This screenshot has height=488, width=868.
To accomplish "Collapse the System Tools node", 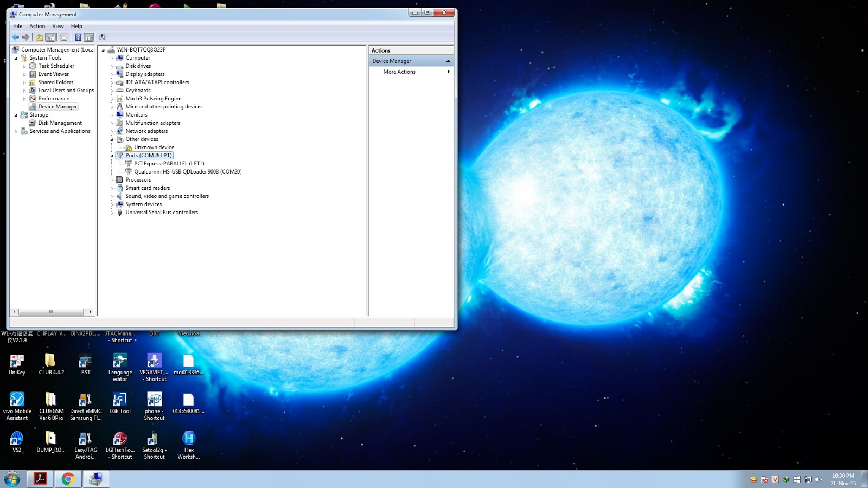I will coord(16,58).
